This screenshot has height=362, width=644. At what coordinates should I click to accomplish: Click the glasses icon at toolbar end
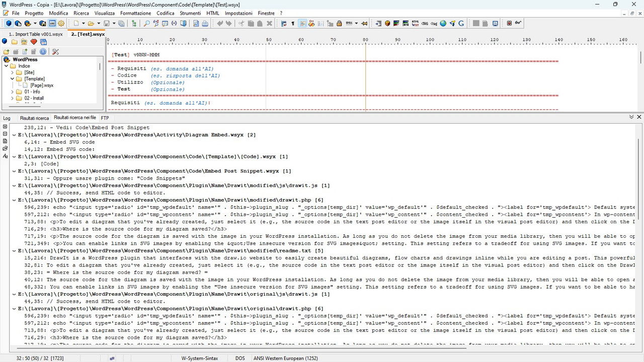[x=518, y=23]
